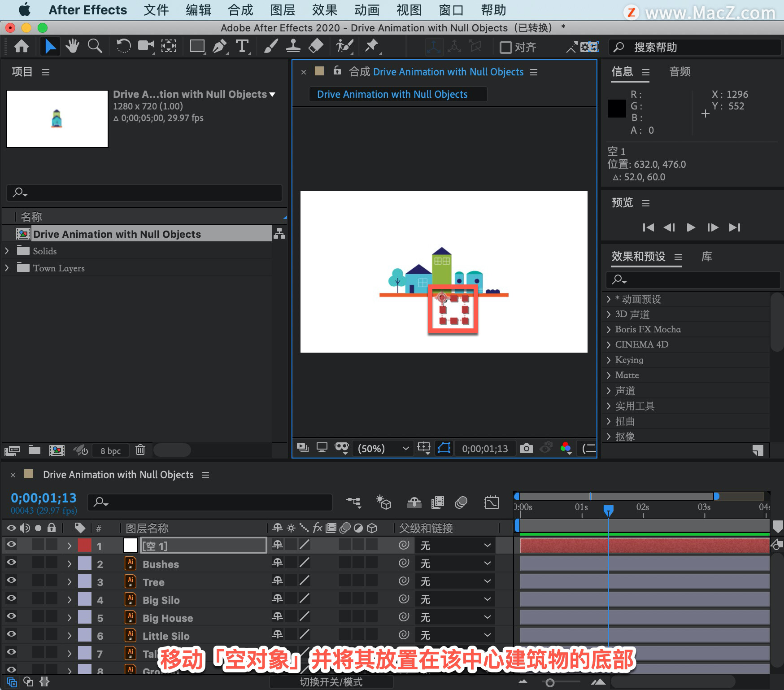Select the Pen tool

[x=219, y=46]
